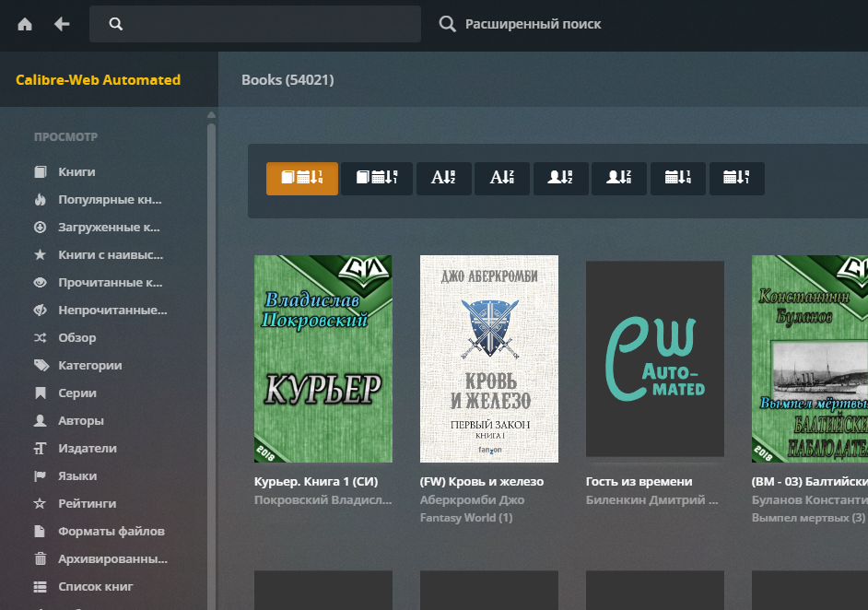Open the Кровь и железо book cover
The width and height of the screenshot is (868, 610).
click(488, 358)
